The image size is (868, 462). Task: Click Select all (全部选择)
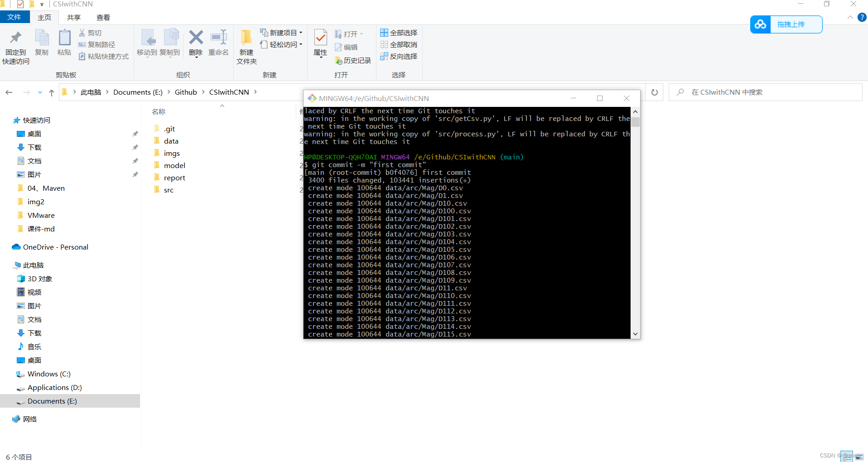pos(399,33)
